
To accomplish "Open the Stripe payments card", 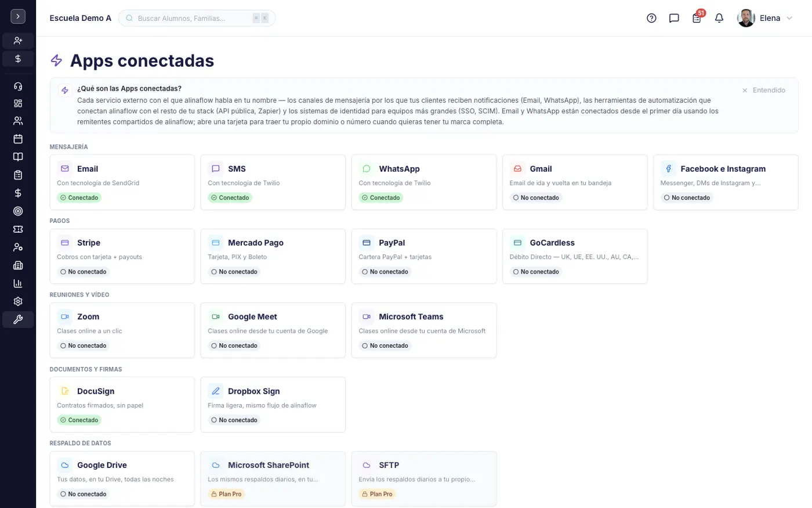I will coord(122,256).
